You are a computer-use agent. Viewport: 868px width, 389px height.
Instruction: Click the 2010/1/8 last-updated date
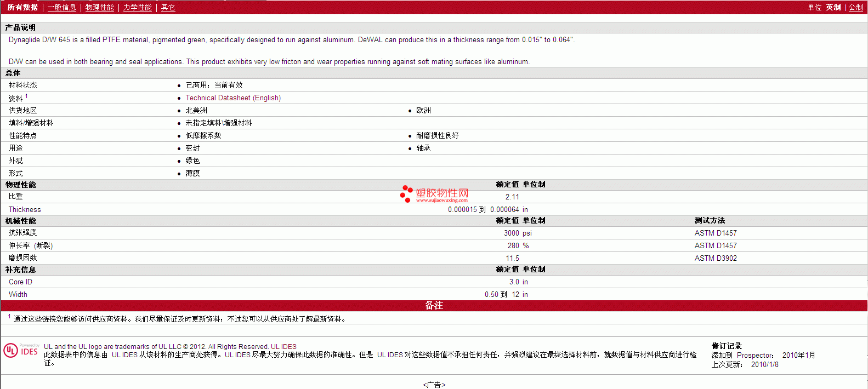tap(764, 364)
